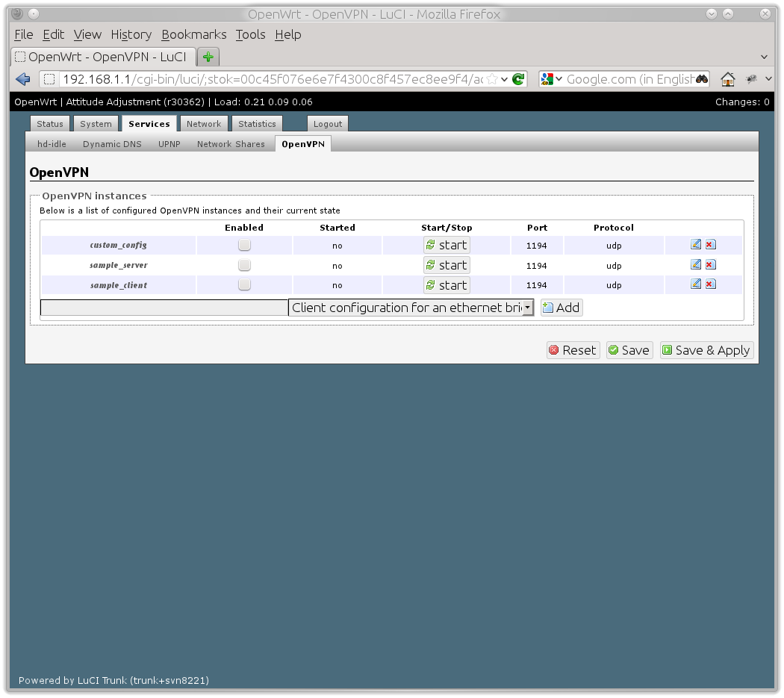This screenshot has height=698, width=784.
Task: Go back with the browser back arrow
Action: [x=23, y=79]
